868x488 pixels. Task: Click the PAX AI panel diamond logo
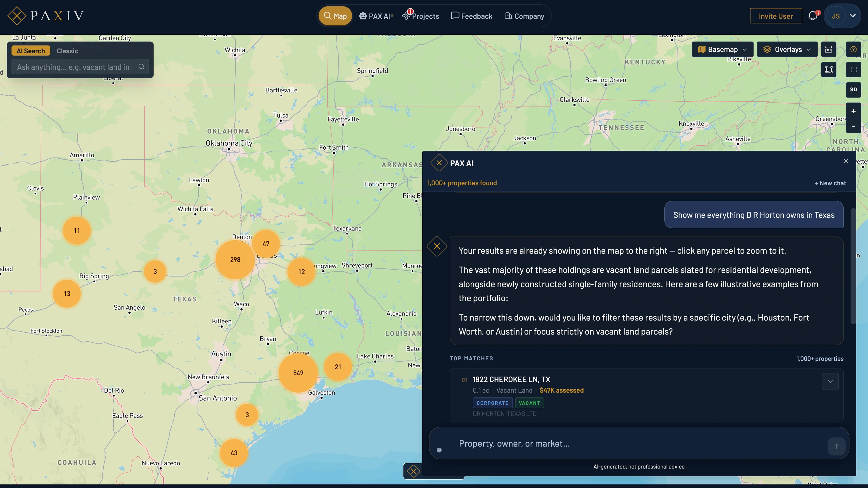tap(439, 163)
